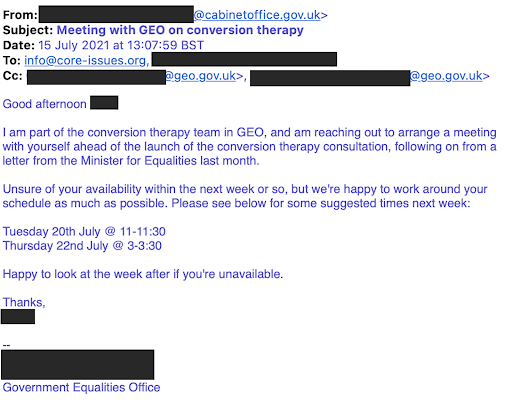The height and width of the screenshot is (400, 512).
Task: Click the Thursday 22nd July suggested time
Action: coord(82,246)
